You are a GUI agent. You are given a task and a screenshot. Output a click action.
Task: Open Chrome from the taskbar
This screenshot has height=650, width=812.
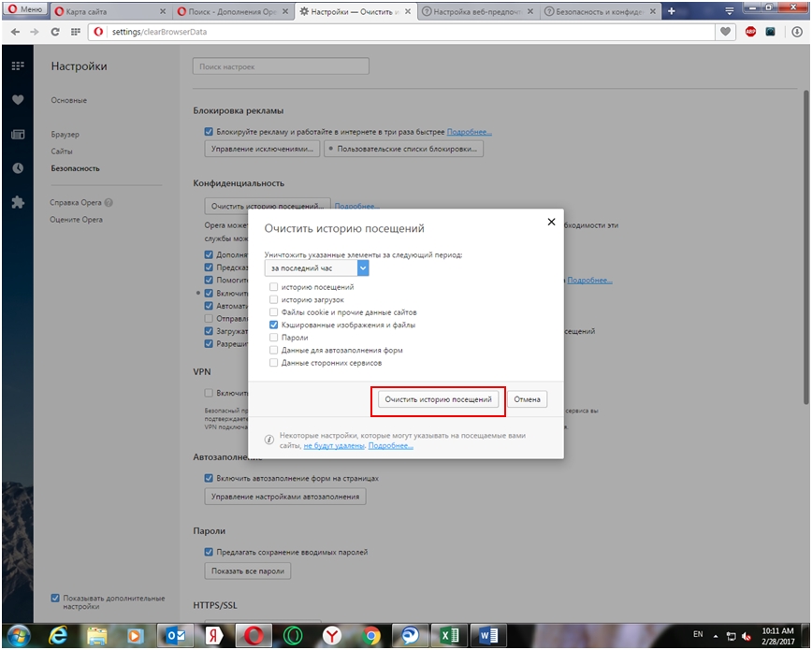coord(370,635)
